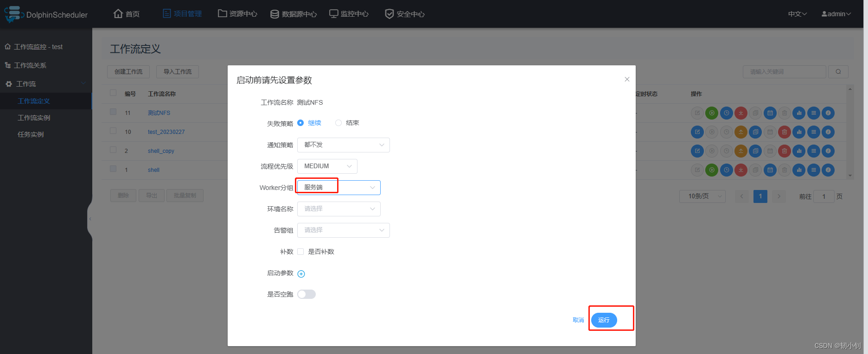Open 监控中心 in top navigation

pyautogui.click(x=349, y=14)
